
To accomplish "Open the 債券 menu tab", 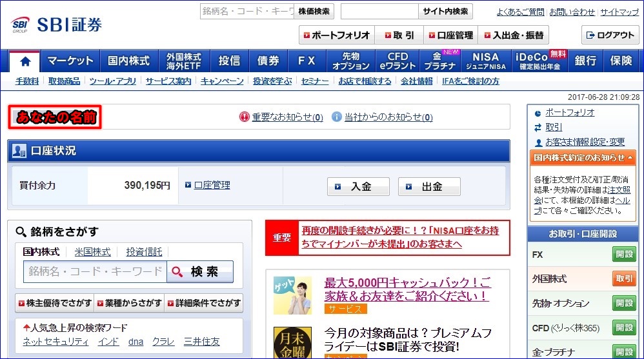I will (268, 61).
